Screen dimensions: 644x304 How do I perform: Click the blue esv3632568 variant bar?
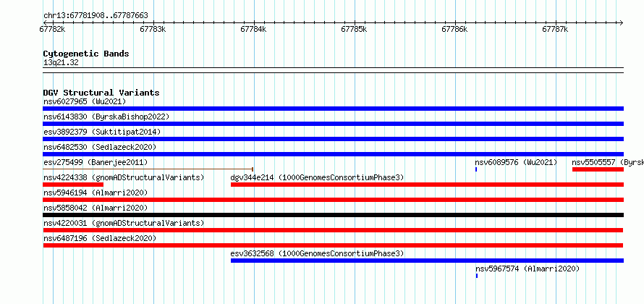[427, 261]
